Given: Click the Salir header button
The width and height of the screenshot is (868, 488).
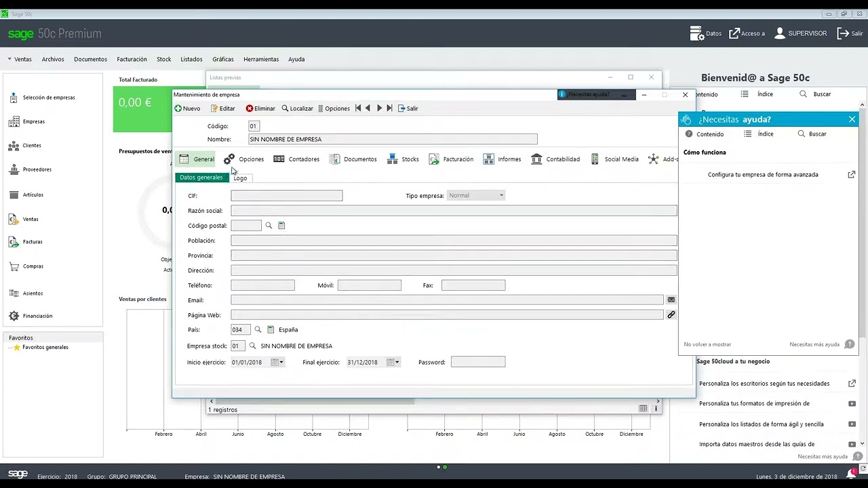Looking at the screenshot, I should pyautogui.click(x=850, y=33).
